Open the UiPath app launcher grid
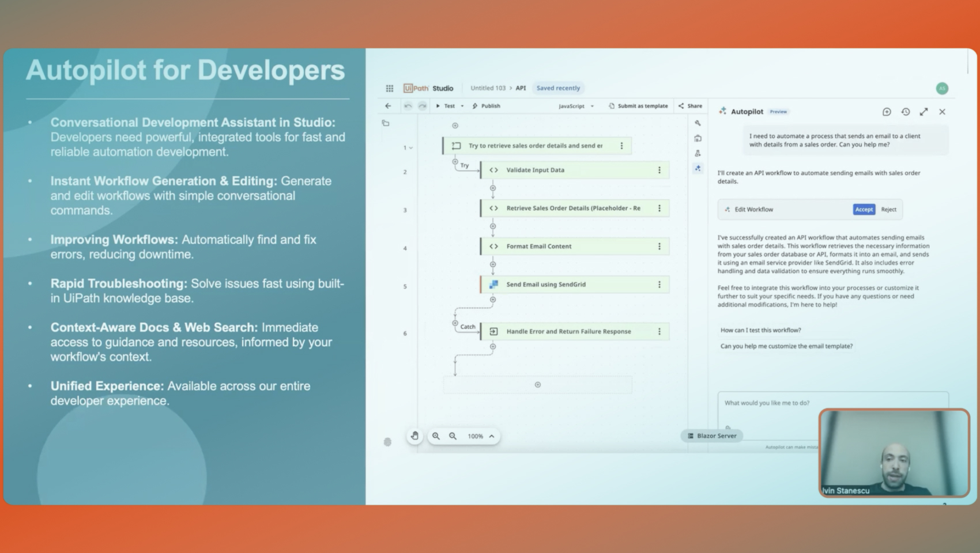The height and width of the screenshot is (553, 980). tap(390, 88)
